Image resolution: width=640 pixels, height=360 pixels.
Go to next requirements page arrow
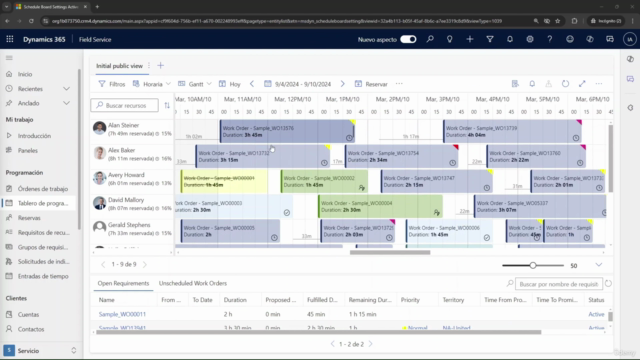[371, 344]
